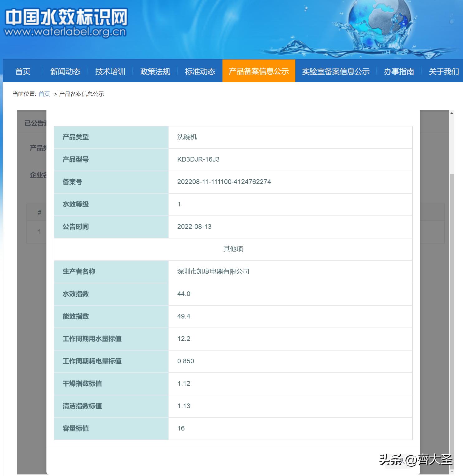Open the 首页 navigation item
463x476 pixels.
(x=23, y=72)
